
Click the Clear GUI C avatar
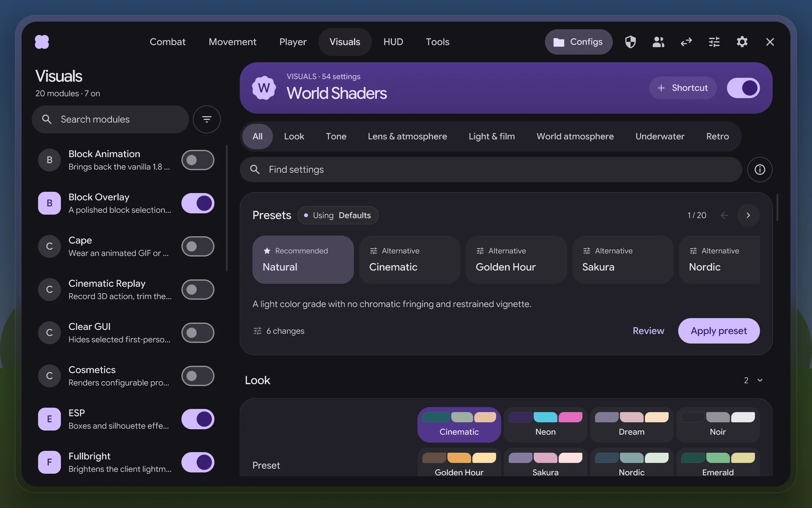point(49,333)
